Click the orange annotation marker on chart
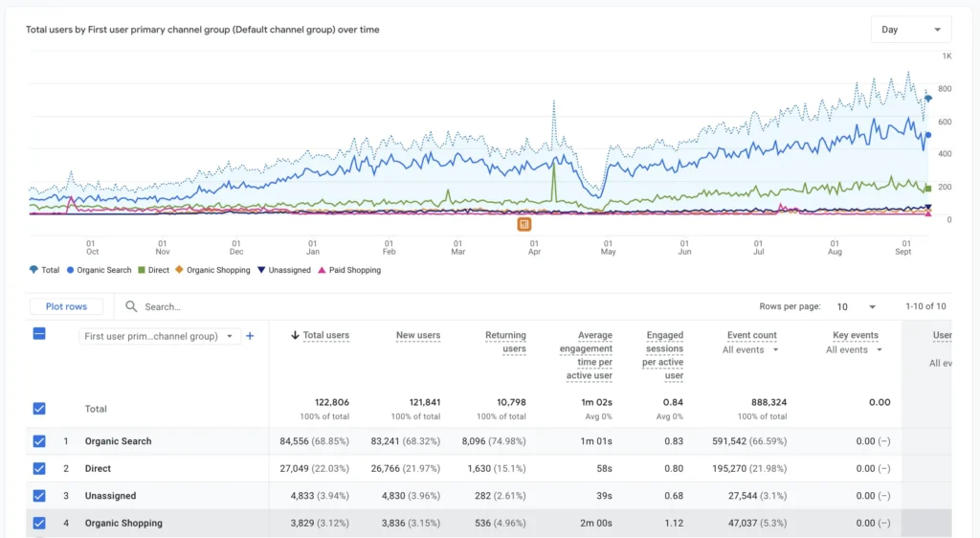 pyautogui.click(x=524, y=224)
